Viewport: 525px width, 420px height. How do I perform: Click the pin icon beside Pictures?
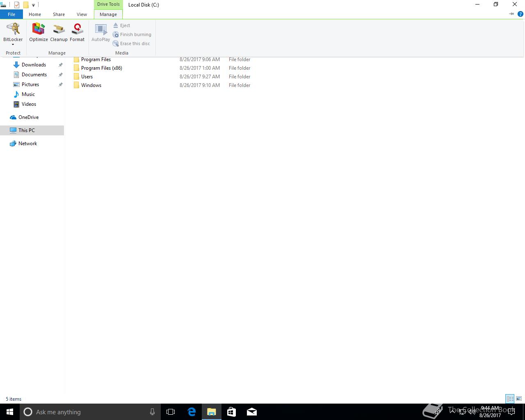(60, 84)
